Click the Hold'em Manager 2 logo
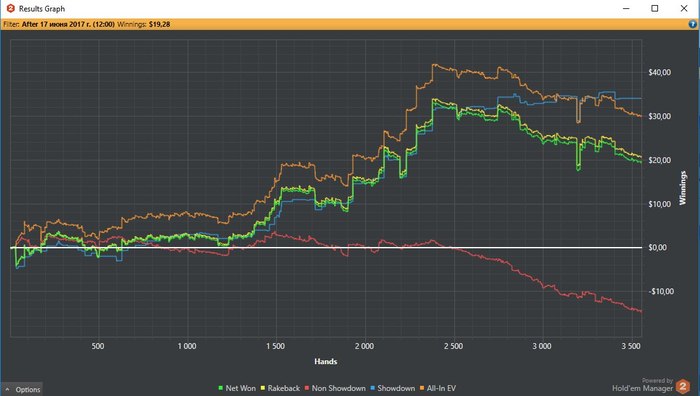The height and width of the screenshot is (396, 700). 683,386
